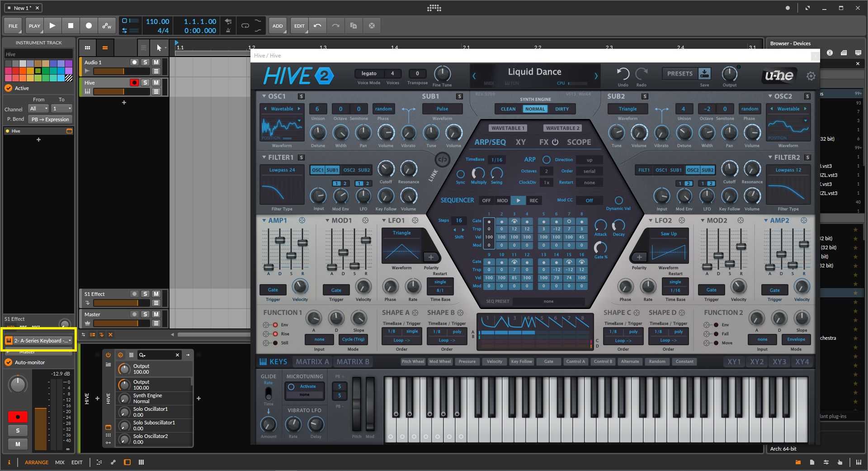Add modulation slot with LFO1 plus button
This screenshot has width=868, height=471.
431,257
